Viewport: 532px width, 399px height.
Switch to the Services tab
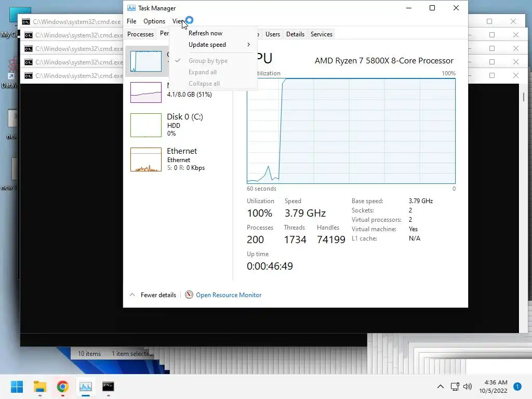(321, 34)
